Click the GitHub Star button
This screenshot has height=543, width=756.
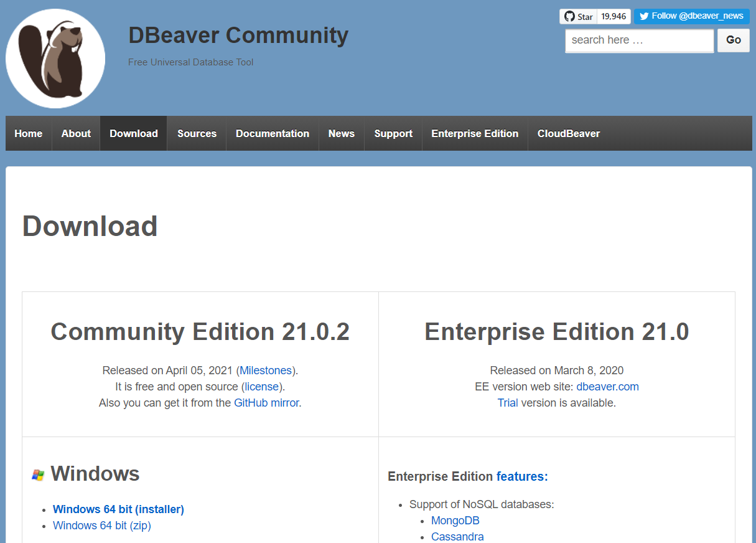(x=578, y=17)
